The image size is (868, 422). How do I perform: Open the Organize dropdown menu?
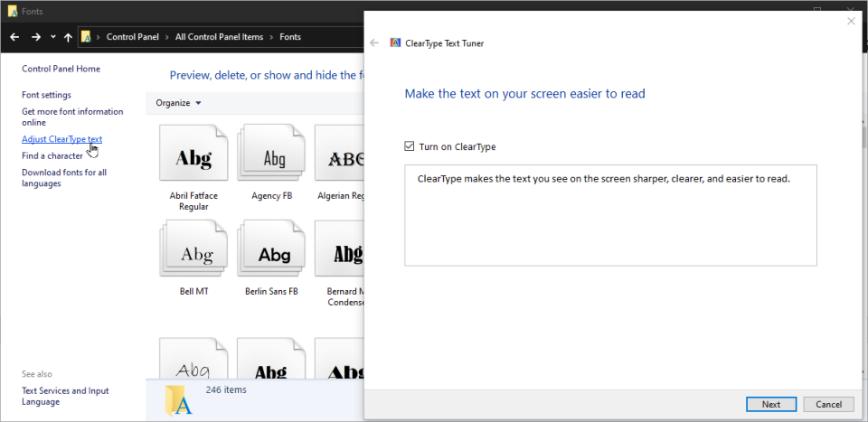point(178,103)
